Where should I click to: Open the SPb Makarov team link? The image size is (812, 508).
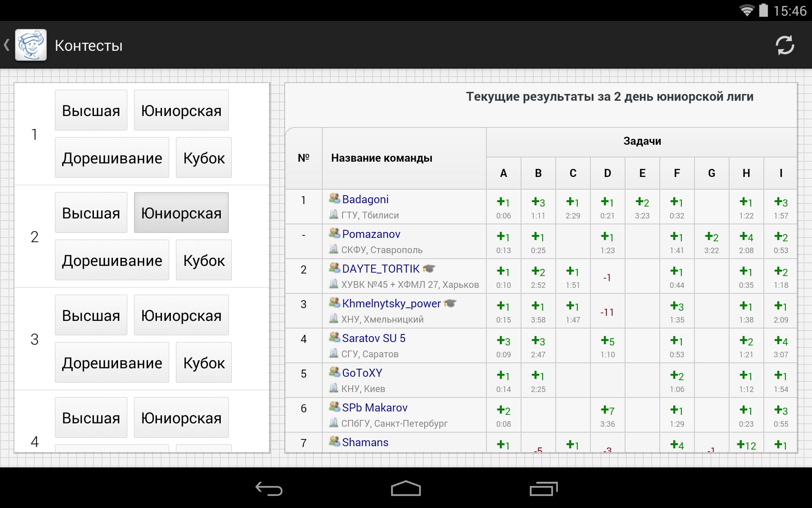coord(375,408)
